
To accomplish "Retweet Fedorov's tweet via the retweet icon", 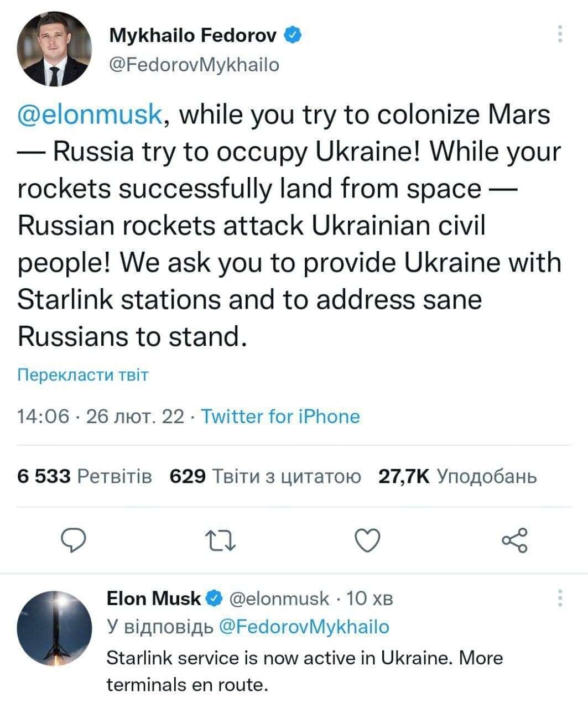I will click(x=220, y=540).
